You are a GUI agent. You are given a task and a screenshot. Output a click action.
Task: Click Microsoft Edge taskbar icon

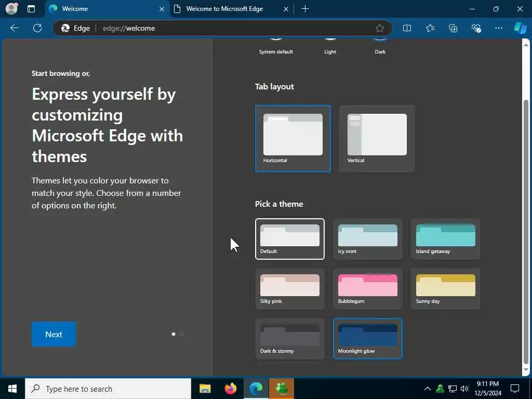coord(256,389)
